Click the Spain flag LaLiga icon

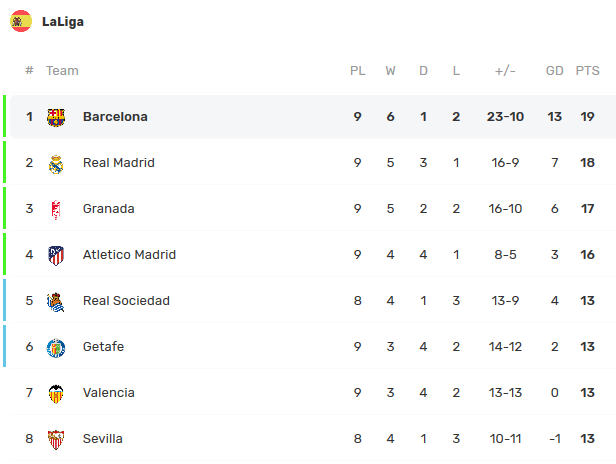[x=21, y=21]
